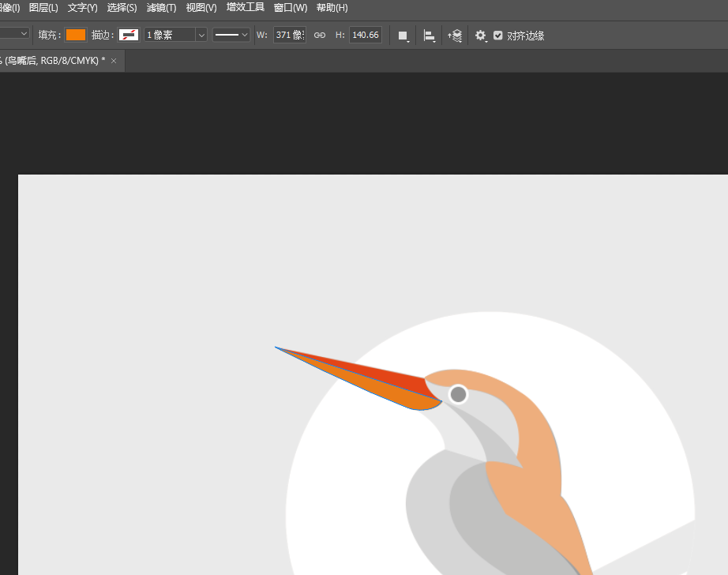Open the path alignment icon
Screen dimensions: 728x575
coord(429,36)
